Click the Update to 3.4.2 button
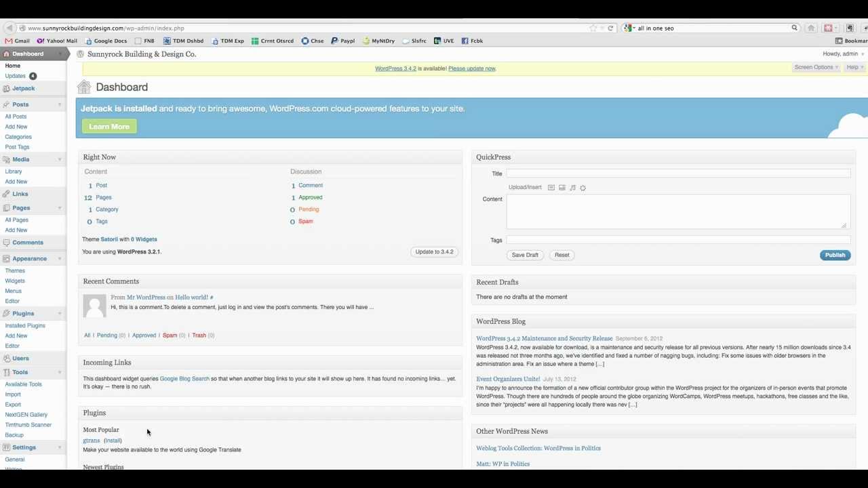This screenshot has height=488, width=868. 434,251
